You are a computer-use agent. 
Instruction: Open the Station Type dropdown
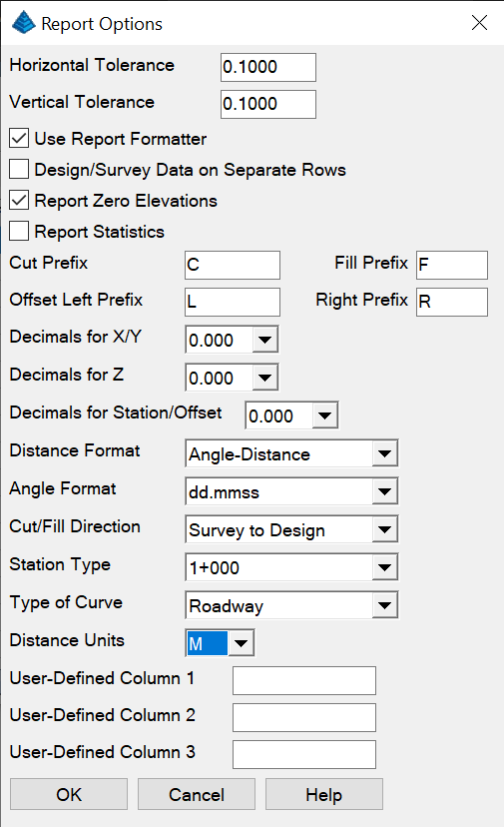click(x=385, y=567)
